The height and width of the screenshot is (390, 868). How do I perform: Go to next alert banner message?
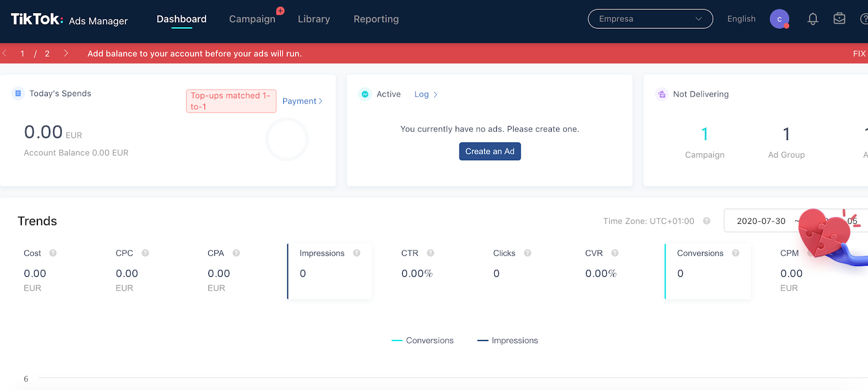pos(66,53)
